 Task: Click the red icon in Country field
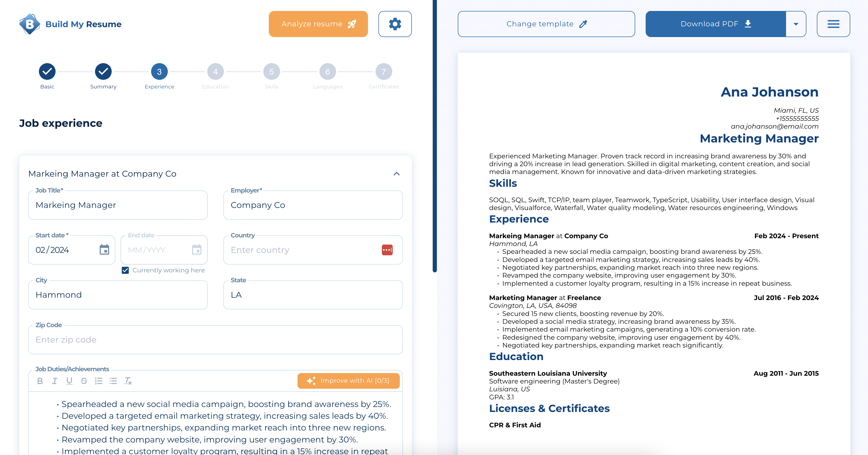click(x=387, y=250)
